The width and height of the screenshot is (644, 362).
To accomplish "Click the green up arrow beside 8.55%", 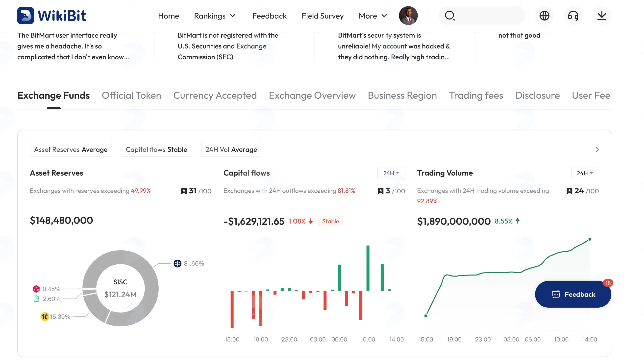I will click(x=518, y=221).
